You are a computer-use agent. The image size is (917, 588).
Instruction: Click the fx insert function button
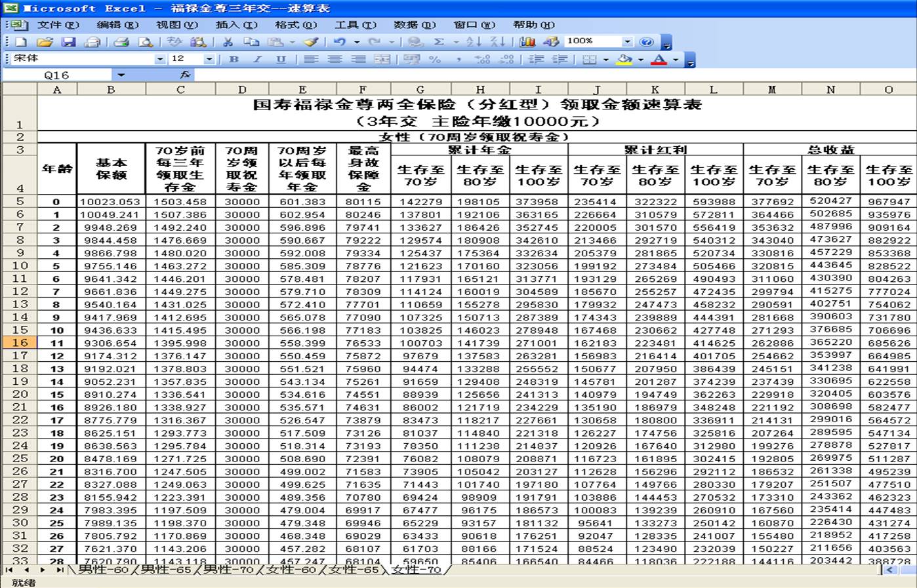coord(185,75)
